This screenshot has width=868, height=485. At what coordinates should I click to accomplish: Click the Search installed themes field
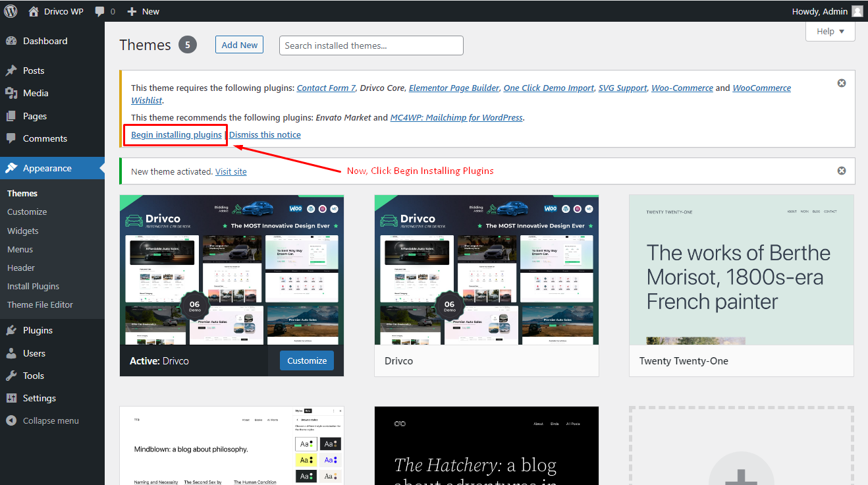click(371, 45)
